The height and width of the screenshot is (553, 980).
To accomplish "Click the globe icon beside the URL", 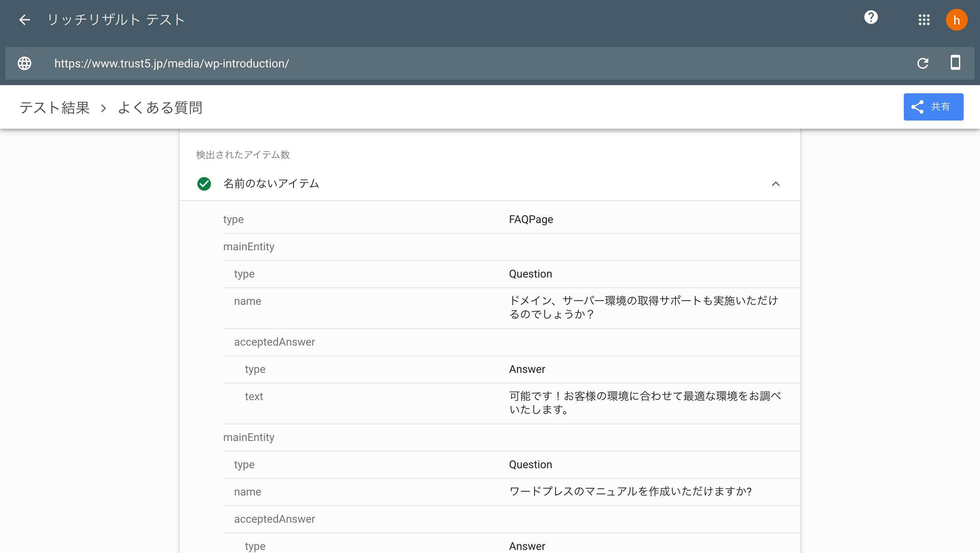I will click(x=25, y=63).
